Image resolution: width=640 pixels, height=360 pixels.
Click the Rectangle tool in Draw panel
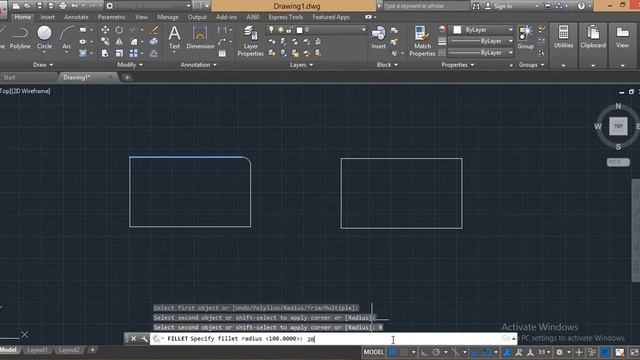tap(83, 30)
